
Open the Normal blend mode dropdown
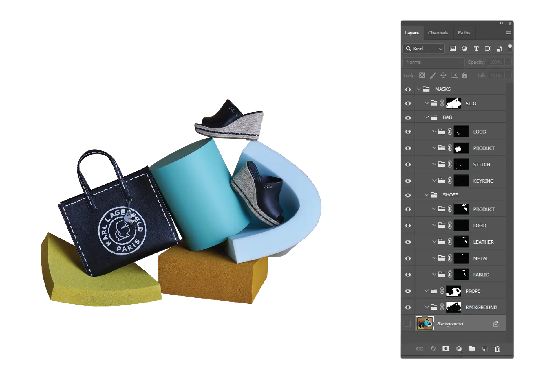pyautogui.click(x=433, y=62)
